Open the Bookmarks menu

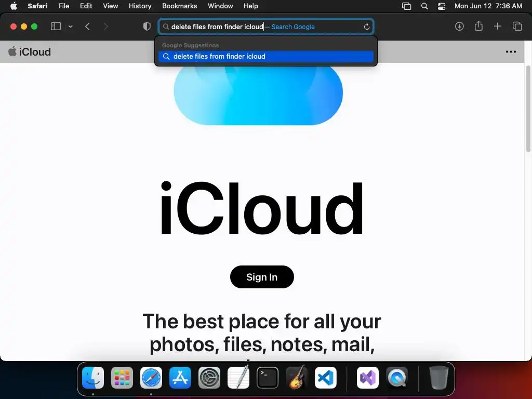179,6
